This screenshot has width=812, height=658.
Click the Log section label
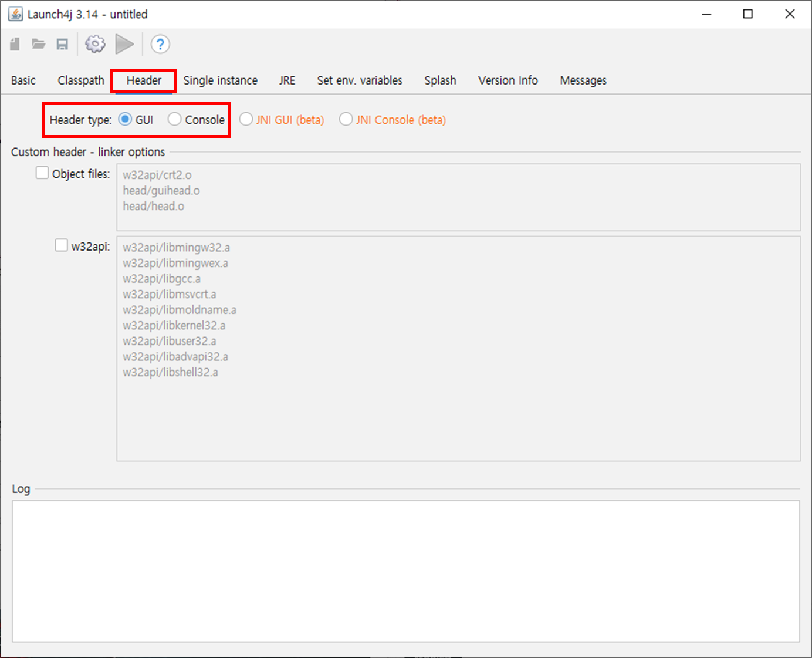coord(21,489)
